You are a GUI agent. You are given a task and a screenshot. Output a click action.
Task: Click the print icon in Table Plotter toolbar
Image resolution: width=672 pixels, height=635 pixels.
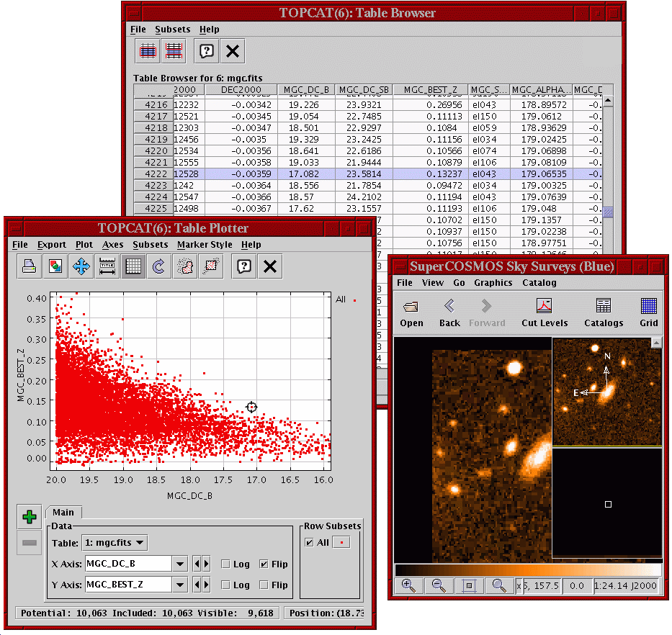(x=30, y=266)
